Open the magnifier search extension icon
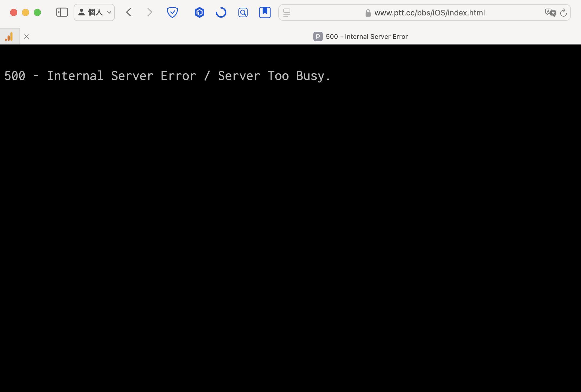581x392 pixels. click(x=243, y=12)
